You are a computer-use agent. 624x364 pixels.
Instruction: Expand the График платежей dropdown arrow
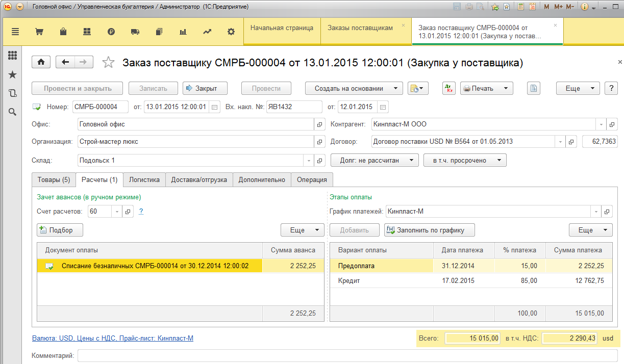pyautogui.click(x=596, y=212)
